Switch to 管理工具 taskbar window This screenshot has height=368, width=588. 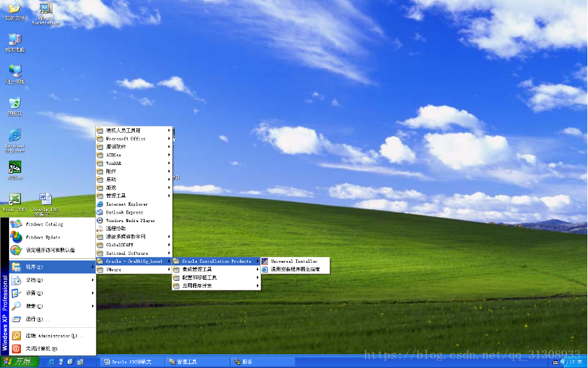[198, 362]
